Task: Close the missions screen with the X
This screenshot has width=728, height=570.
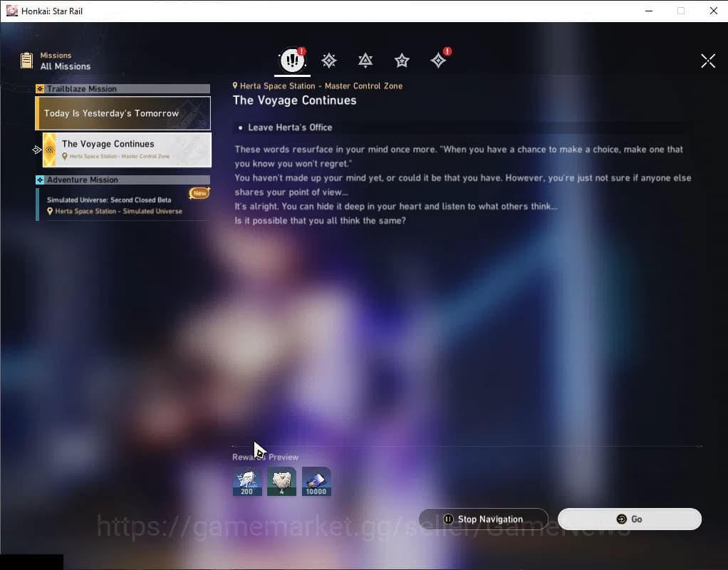Action: tap(707, 61)
